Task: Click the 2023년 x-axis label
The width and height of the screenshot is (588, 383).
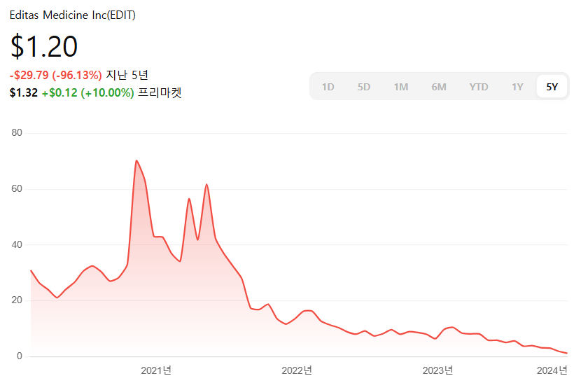Action: coord(437,370)
